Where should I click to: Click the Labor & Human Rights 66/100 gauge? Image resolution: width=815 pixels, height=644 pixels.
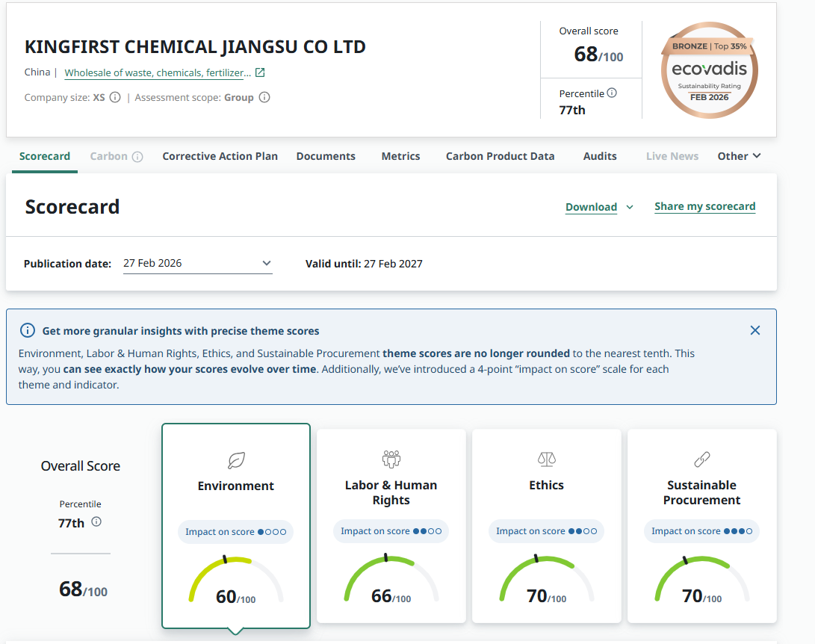coord(391,580)
